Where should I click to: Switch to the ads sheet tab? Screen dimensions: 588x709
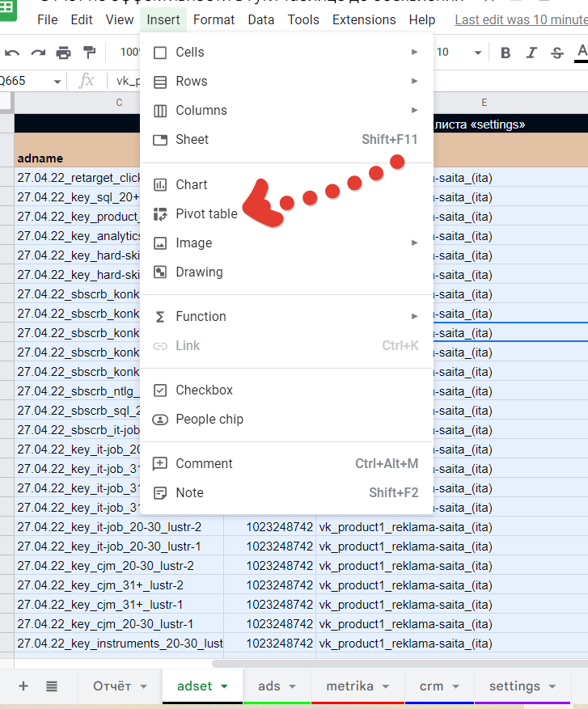click(269, 686)
